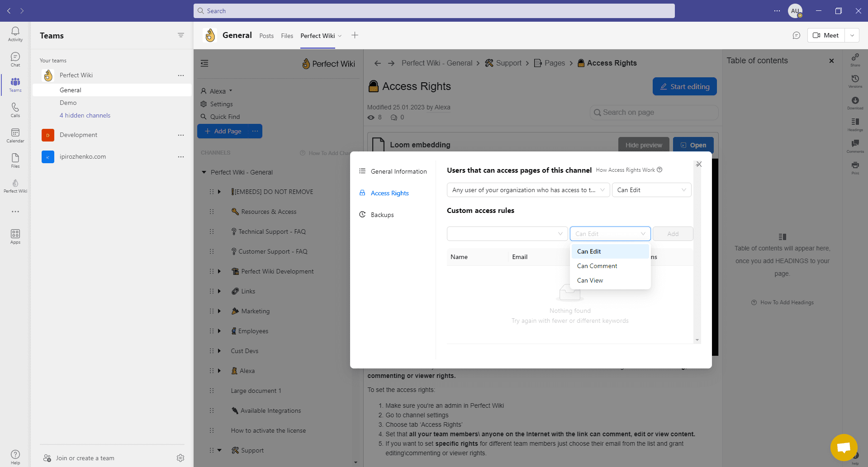The width and height of the screenshot is (868, 467).
Task: Open Help in the bottom-left corner
Action: pyautogui.click(x=15, y=457)
